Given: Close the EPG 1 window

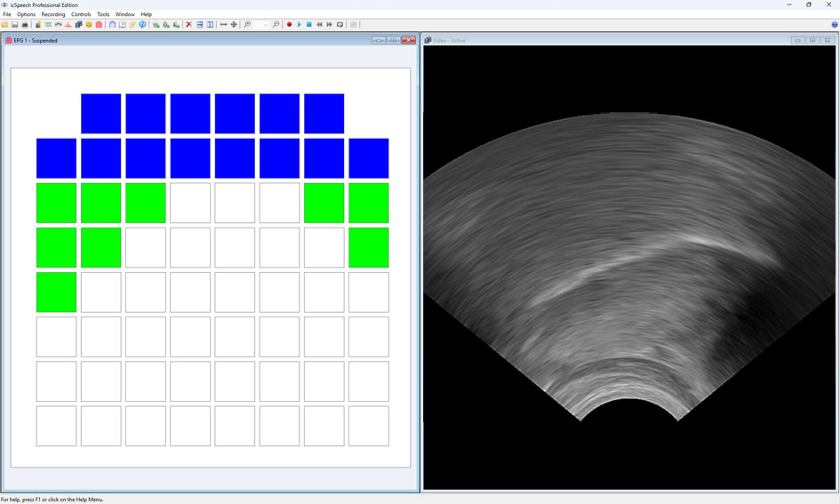Looking at the screenshot, I should click(409, 40).
